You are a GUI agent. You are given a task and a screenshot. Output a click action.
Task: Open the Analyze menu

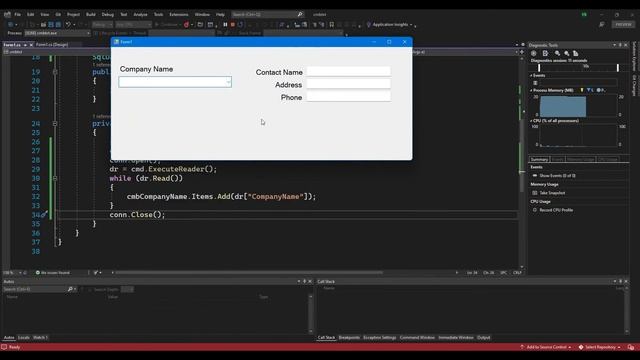pos(140,14)
